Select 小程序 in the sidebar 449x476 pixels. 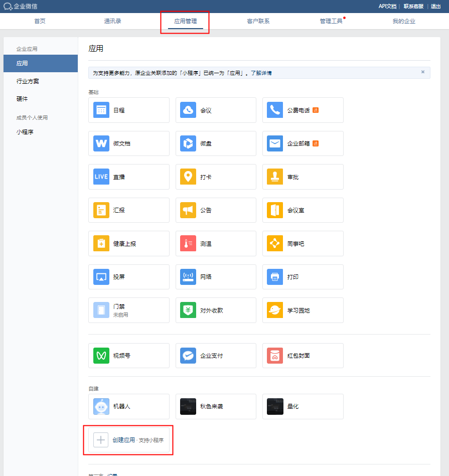click(25, 132)
